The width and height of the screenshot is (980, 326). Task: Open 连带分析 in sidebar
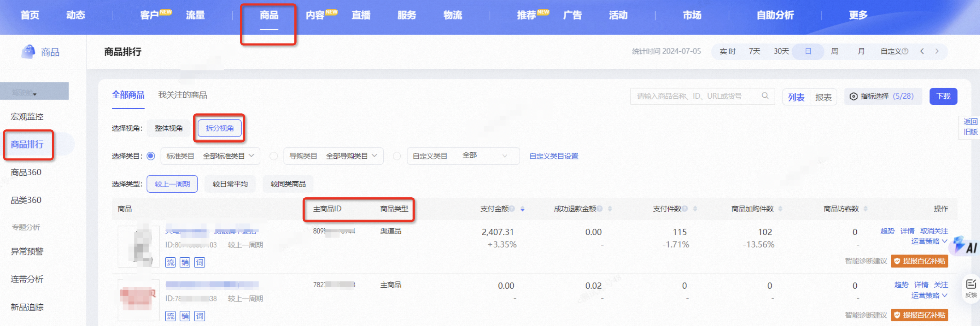[27, 279]
